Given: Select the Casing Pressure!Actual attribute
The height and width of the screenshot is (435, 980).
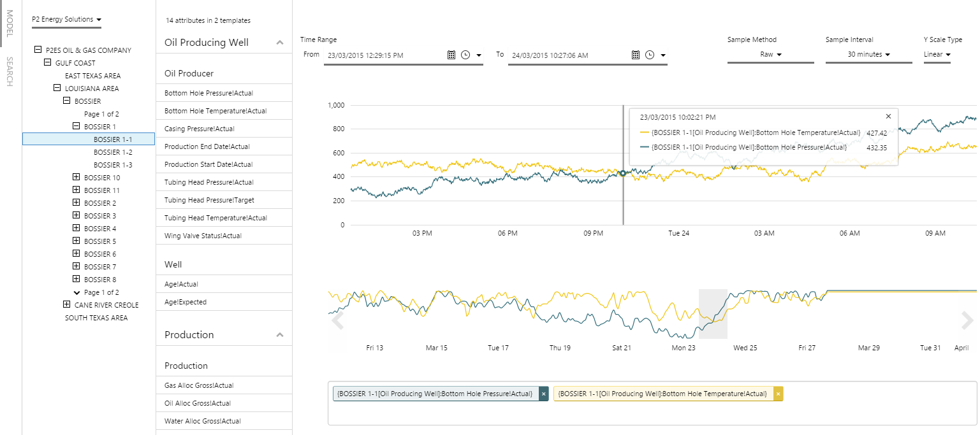Looking at the screenshot, I should pyautogui.click(x=200, y=129).
